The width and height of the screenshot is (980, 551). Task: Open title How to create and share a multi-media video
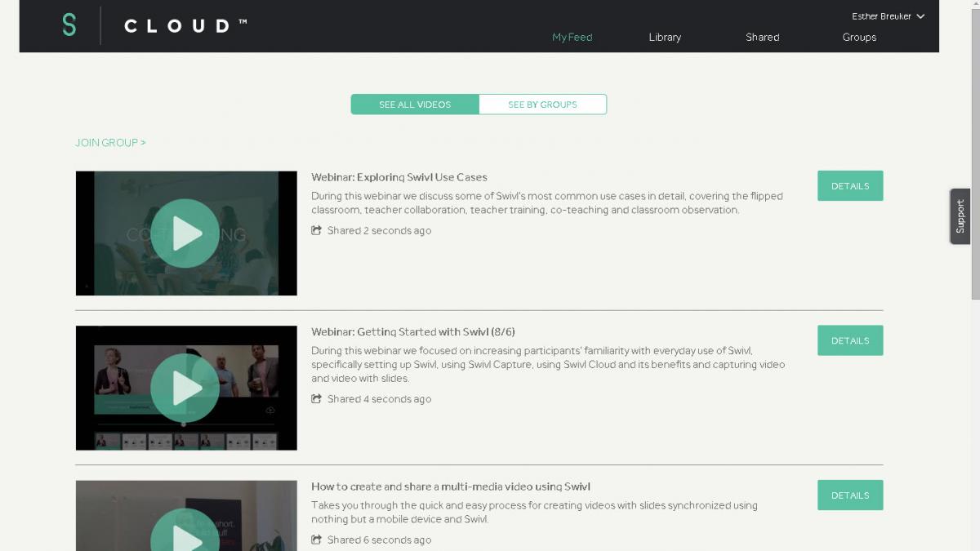[451, 487]
